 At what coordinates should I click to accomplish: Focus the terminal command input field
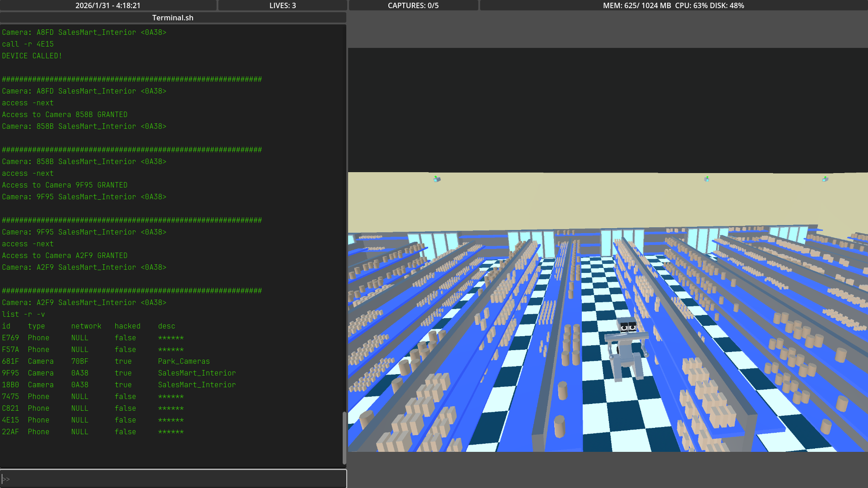174,479
